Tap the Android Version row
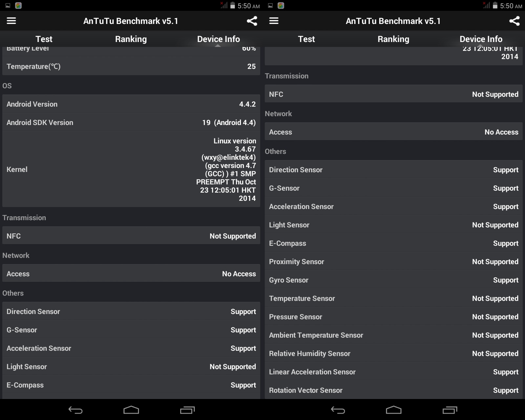Image resolution: width=525 pixels, height=420 pixels. pos(131,104)
